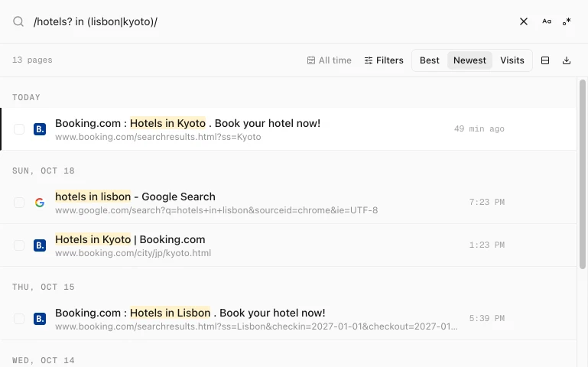Screen dimensions: 588x367
Task: Click the '49 min ago' timestamp
Action: tap(479, 129)
